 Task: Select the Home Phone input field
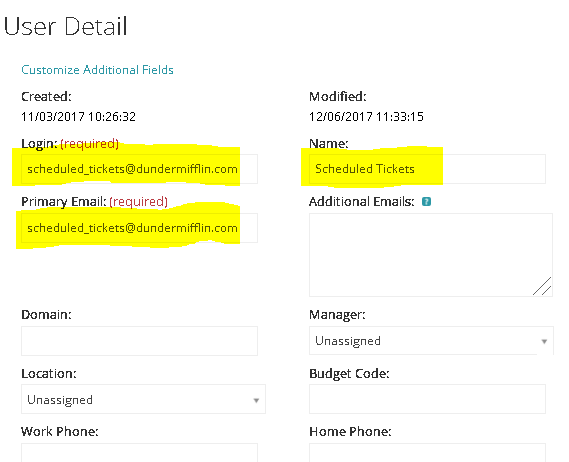427,453
